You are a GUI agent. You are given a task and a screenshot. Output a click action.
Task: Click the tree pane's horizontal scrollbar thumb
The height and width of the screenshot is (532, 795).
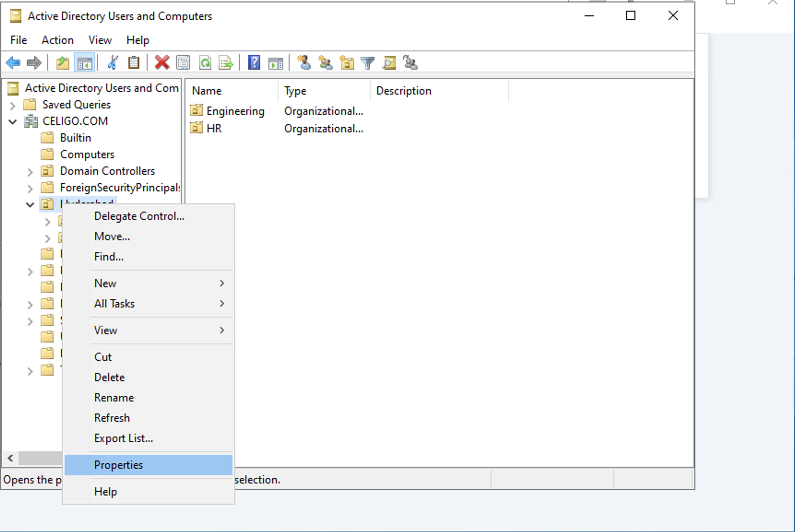tap(41, 458)
